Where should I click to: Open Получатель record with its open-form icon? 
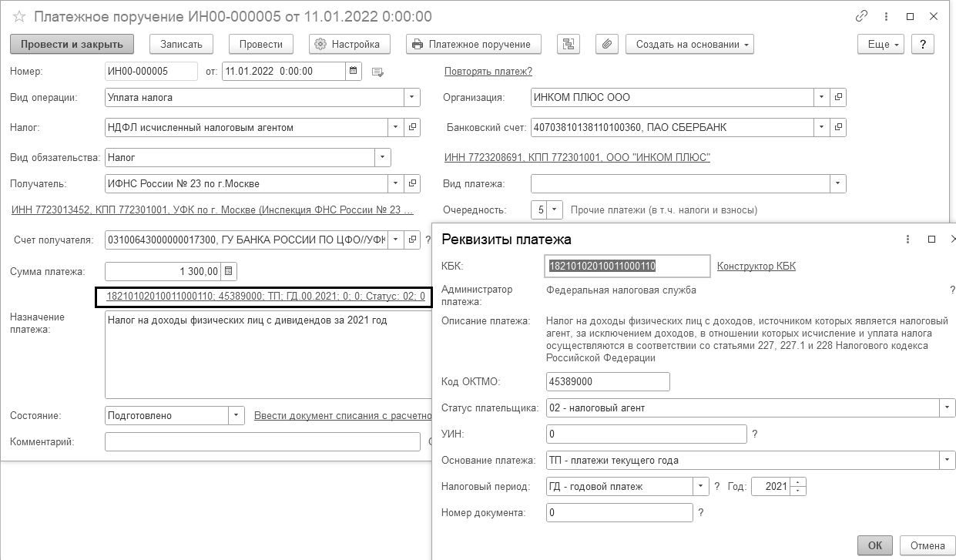click(x=413, y=184)
